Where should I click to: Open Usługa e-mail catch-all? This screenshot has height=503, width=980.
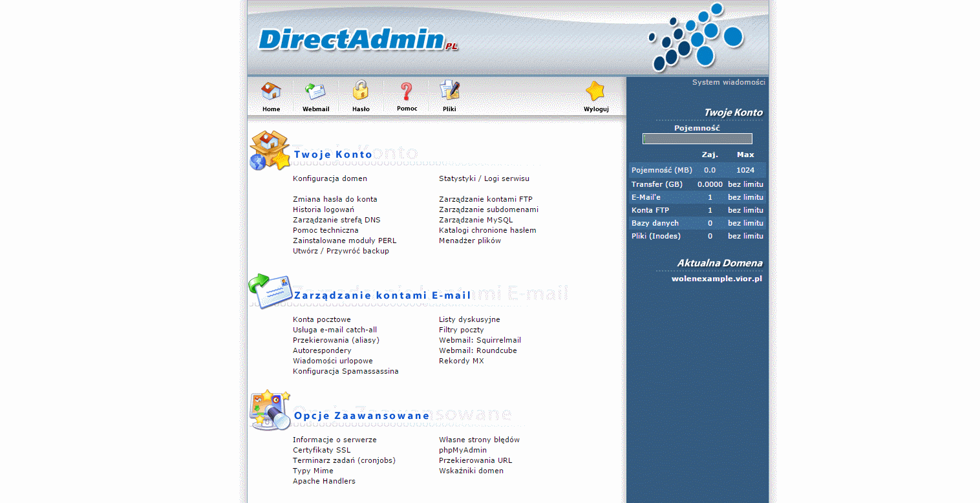click(x=335, y=330)
